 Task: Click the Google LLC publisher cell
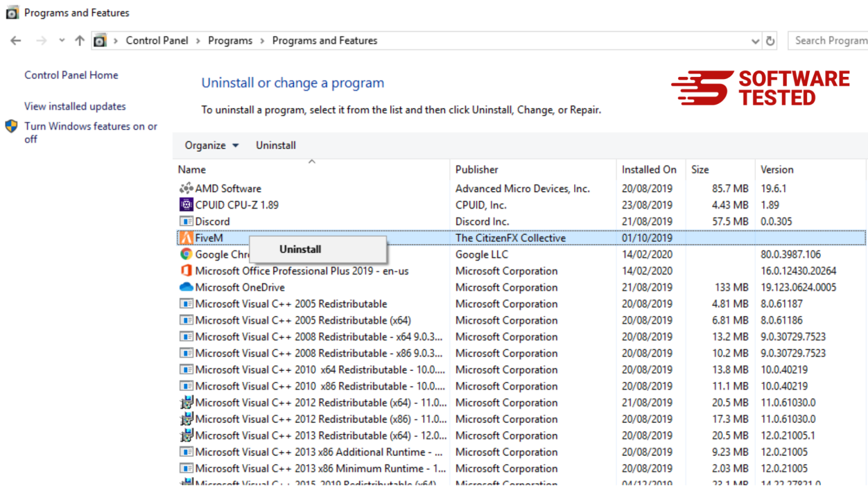click(482, 254)
